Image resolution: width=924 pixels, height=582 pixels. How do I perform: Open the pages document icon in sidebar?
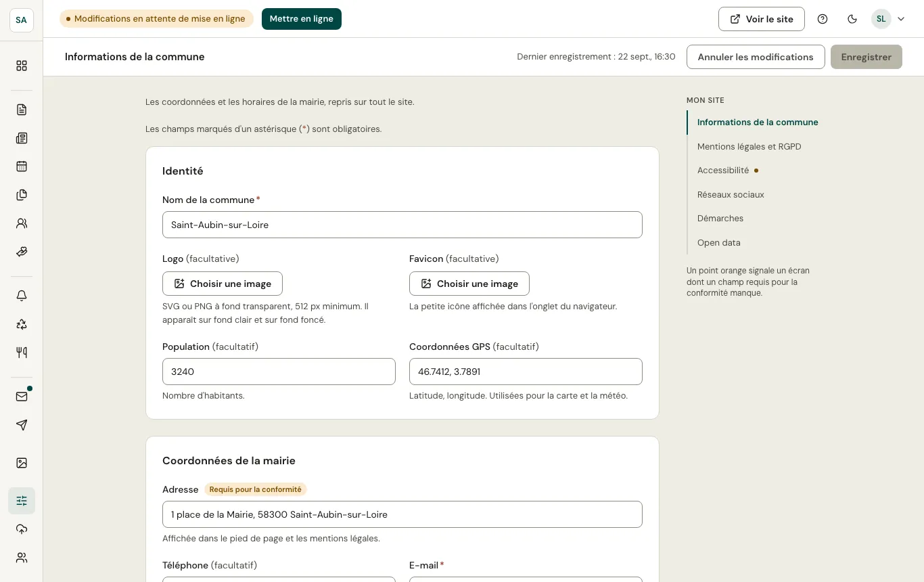click(x=22, y=110)
